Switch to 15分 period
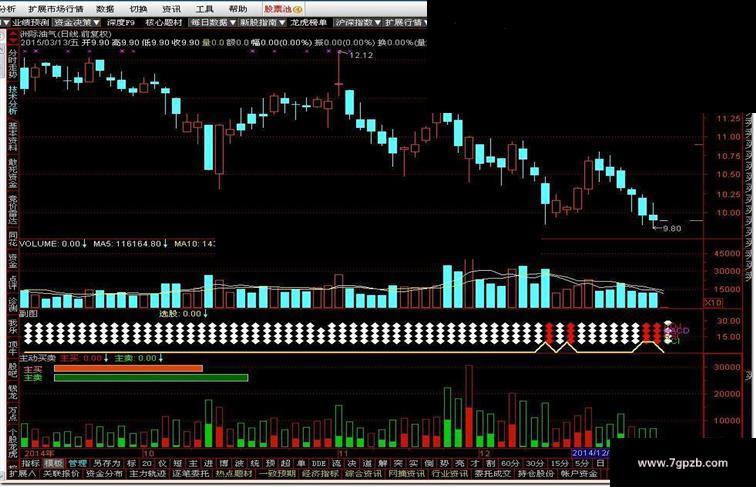The height and width of the screenshot is (487, 756). (x=559, y=463)
